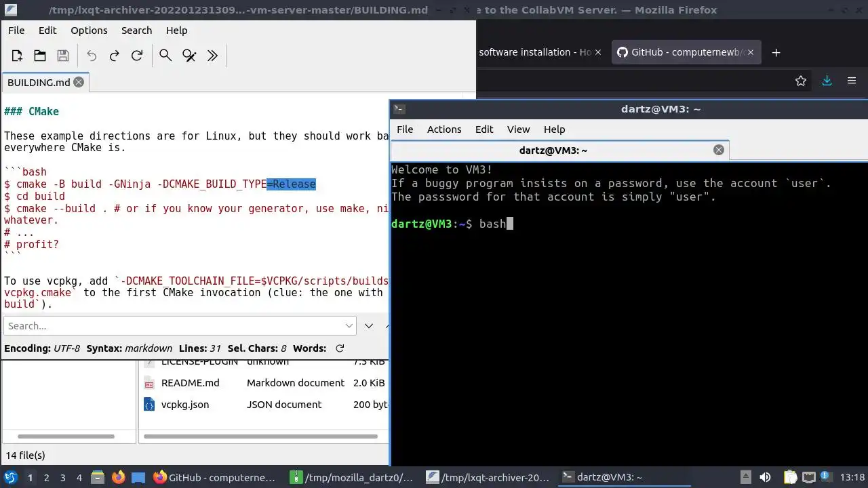The height and width of the screenshot is (488, 868).
Task: Open the Firefox hamburger menu
Action: 852,81
